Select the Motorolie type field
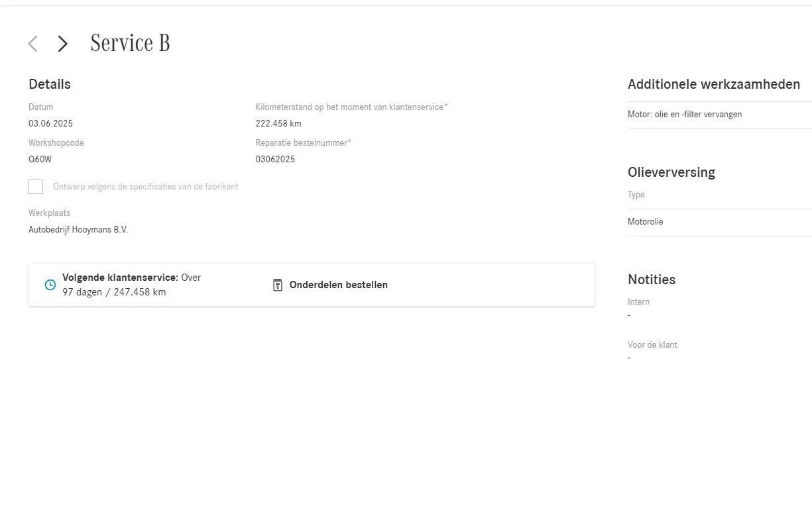812x518 pixels. pos(645,221)
